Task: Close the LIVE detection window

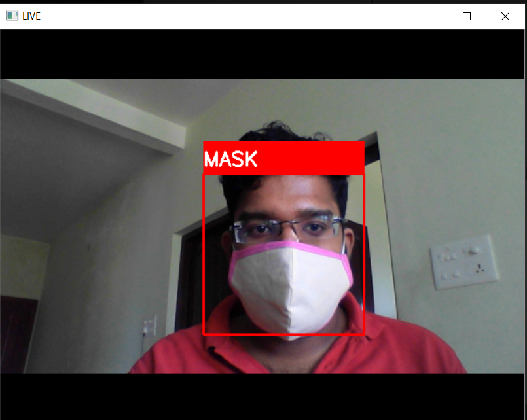Action: coord(505,16)
